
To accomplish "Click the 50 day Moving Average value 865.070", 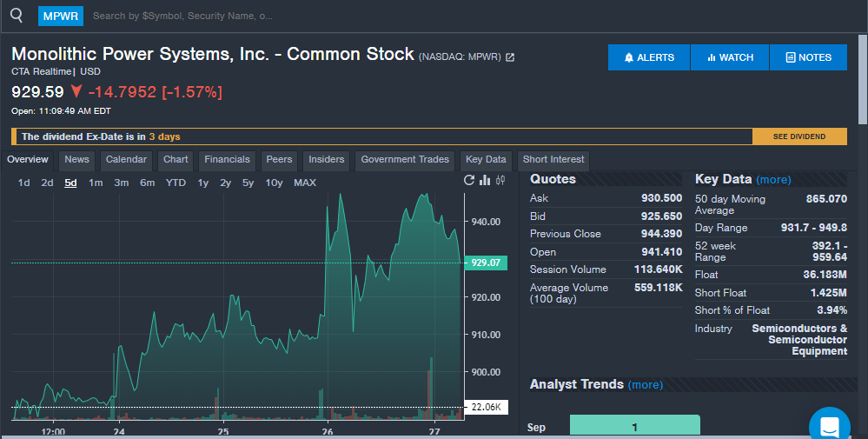I will click(x=826, y=199).
